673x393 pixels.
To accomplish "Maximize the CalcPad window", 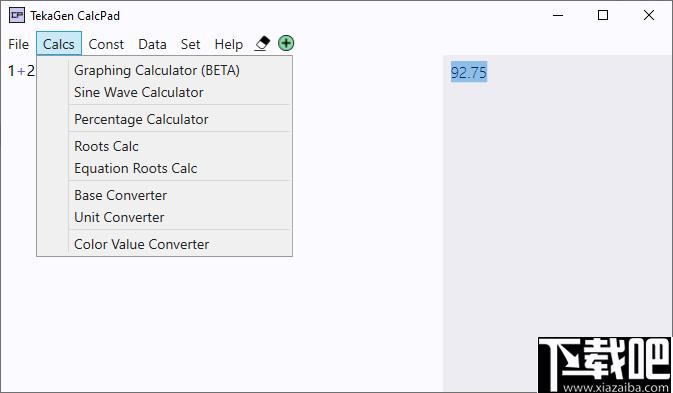I will [603, 15].
